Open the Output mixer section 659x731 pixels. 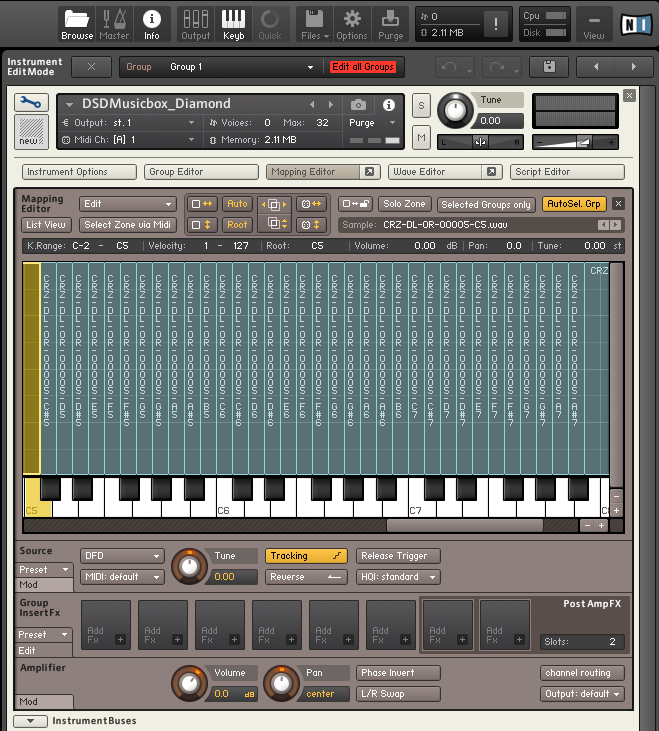tap(195, 25)
